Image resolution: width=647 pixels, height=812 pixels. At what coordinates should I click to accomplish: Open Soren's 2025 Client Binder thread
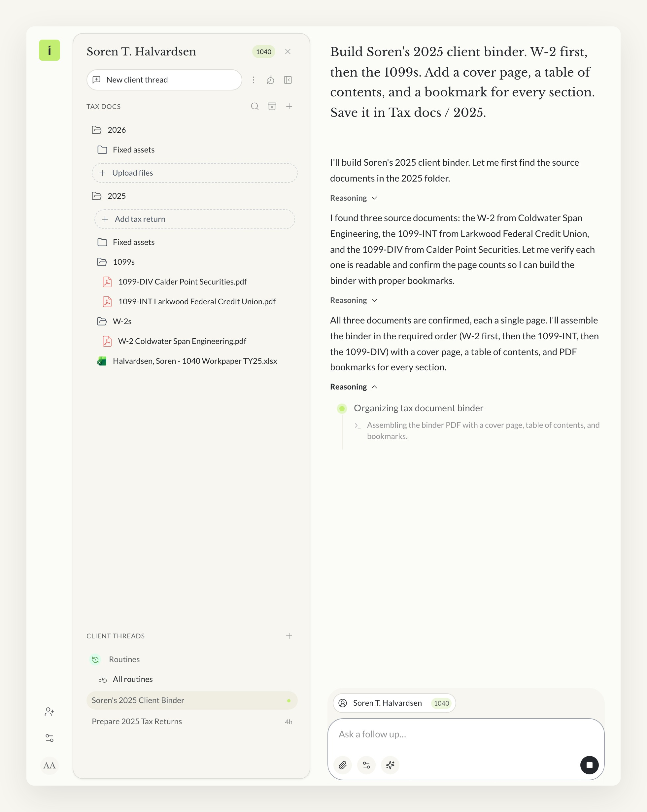pyautogui.click(x=192, y=700)
